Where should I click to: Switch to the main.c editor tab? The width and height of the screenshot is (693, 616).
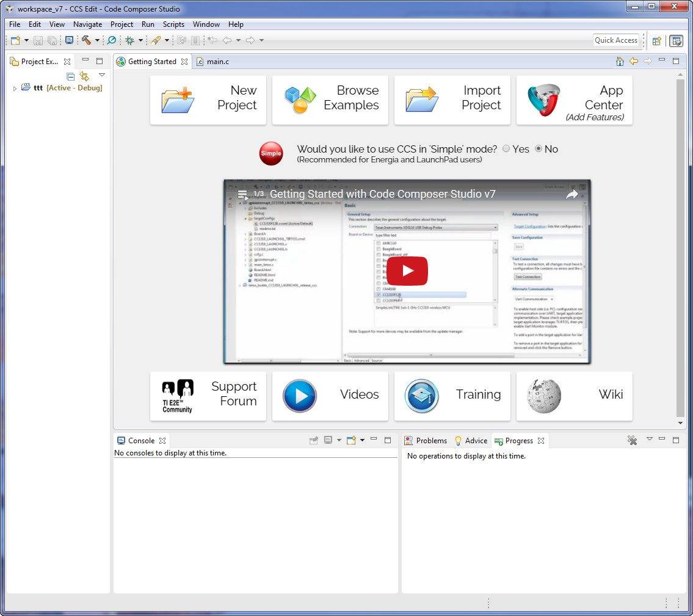tap(213, 62)
